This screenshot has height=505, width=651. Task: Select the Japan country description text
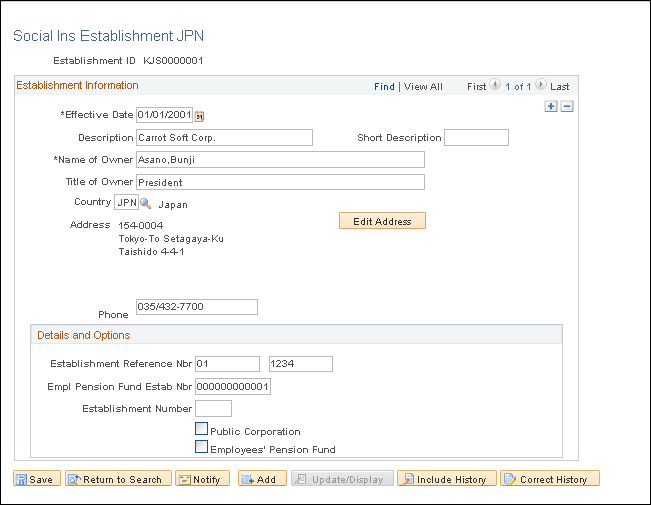pos(173,205)
